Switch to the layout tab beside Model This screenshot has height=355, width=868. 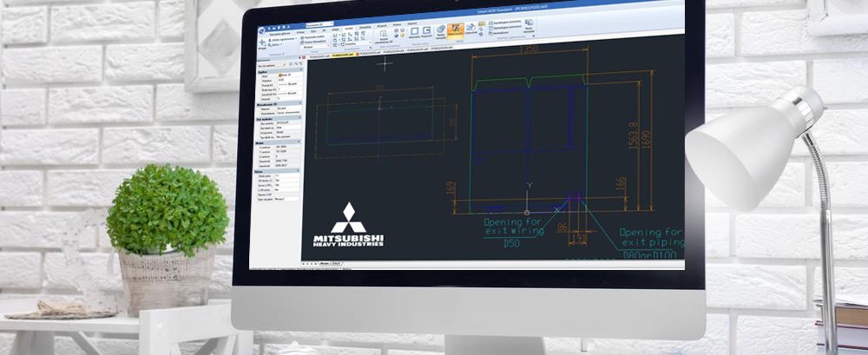(x=336, y=264)
